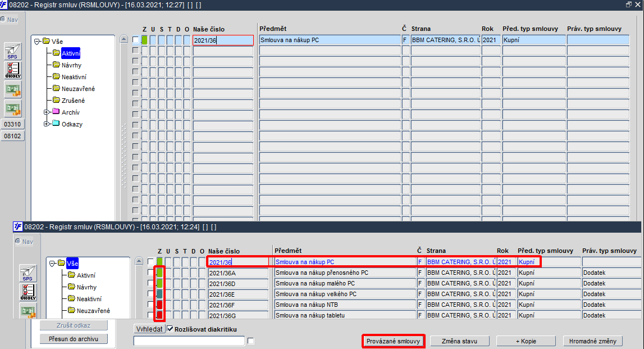
Task: Click Předmět cell 'Smlouva na nákup přenosného PC'
Action: tap(345, 273)
